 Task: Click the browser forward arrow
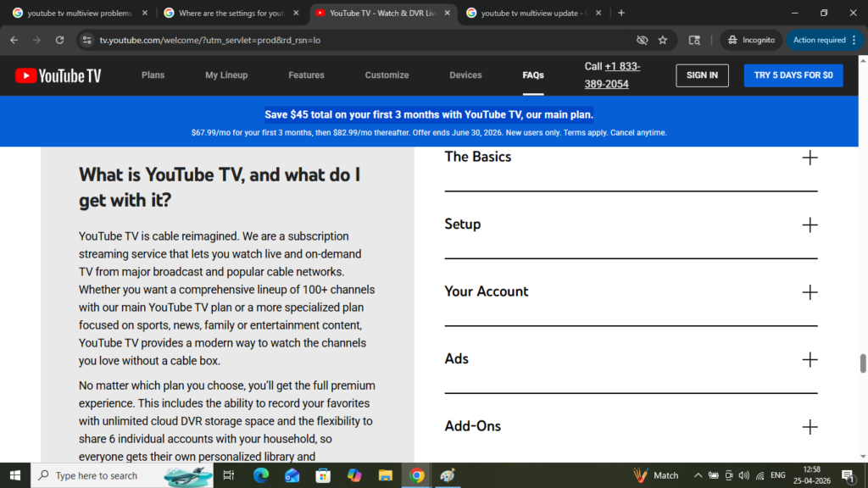[36, 40]
